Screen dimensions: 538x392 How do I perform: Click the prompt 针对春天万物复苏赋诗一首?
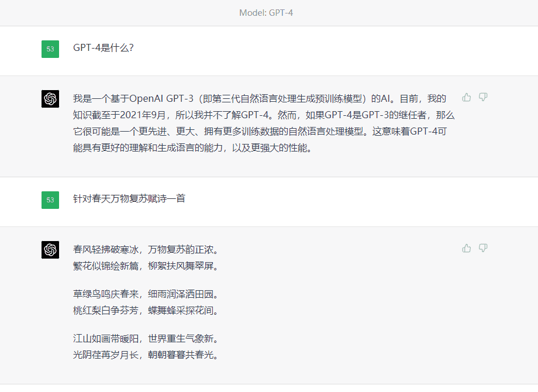click(127, 199)
